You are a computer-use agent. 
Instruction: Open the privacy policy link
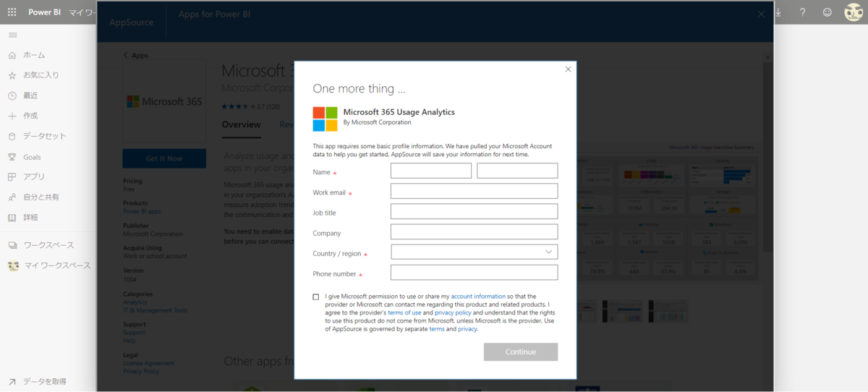(453, 312)
